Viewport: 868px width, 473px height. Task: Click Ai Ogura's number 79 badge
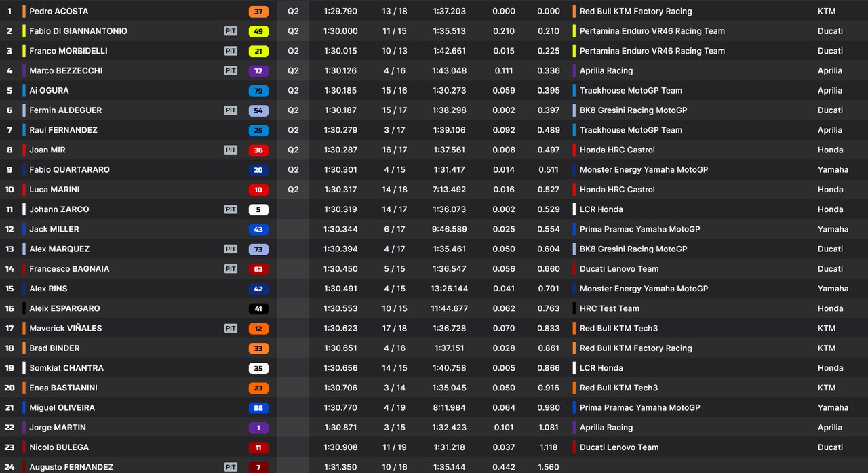(258, 91)
